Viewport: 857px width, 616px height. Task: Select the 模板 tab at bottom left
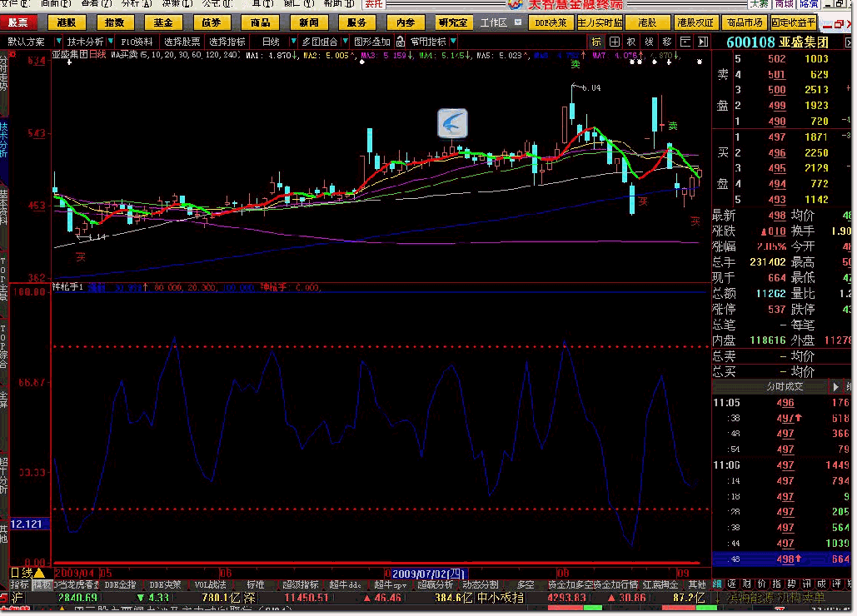(42, 584)
